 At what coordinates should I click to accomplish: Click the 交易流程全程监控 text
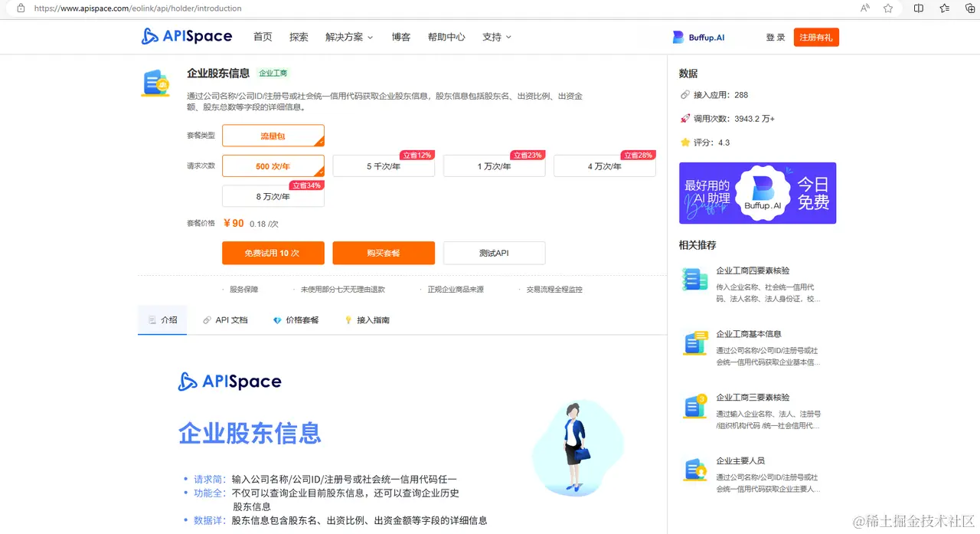click(554, 290)
